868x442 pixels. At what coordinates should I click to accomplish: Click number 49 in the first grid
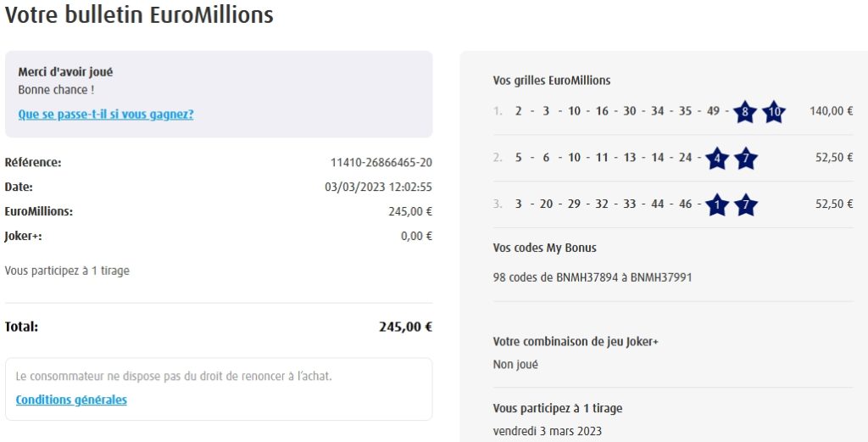[712, 111]
